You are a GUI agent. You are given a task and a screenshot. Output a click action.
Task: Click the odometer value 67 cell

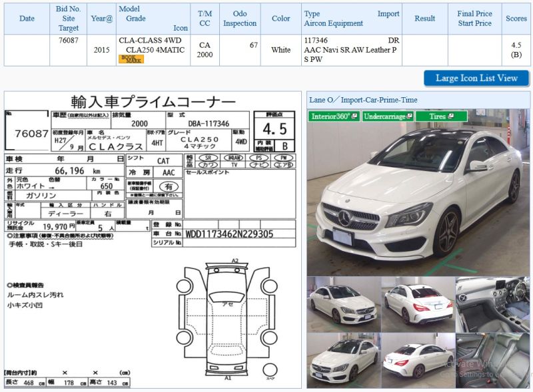click(x=240, y=50)
